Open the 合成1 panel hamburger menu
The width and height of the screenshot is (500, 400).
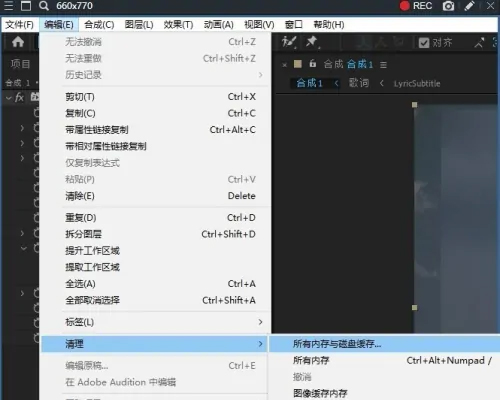coord(383,65)
